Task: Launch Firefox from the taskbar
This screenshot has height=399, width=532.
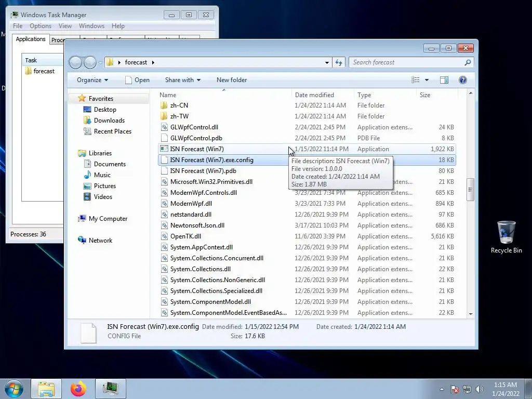Action: click(x=78, y=389)
